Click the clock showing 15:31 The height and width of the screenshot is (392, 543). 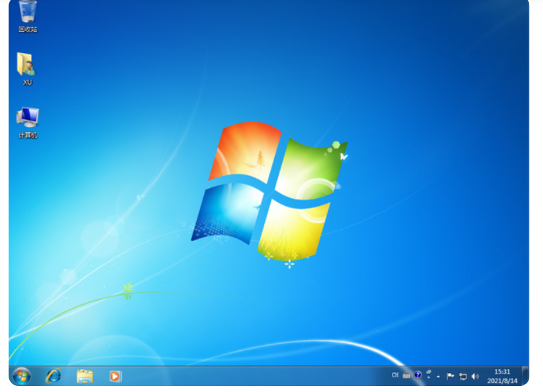(x=501, y=375)
